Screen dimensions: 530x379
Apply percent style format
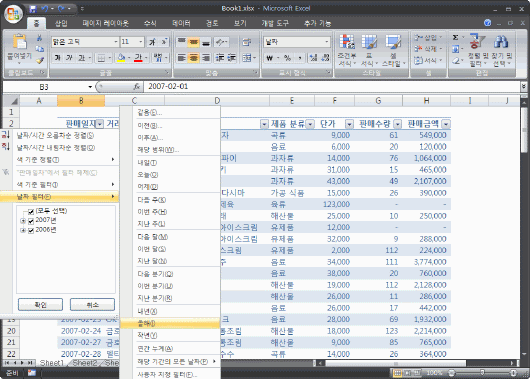pos(288,58)
